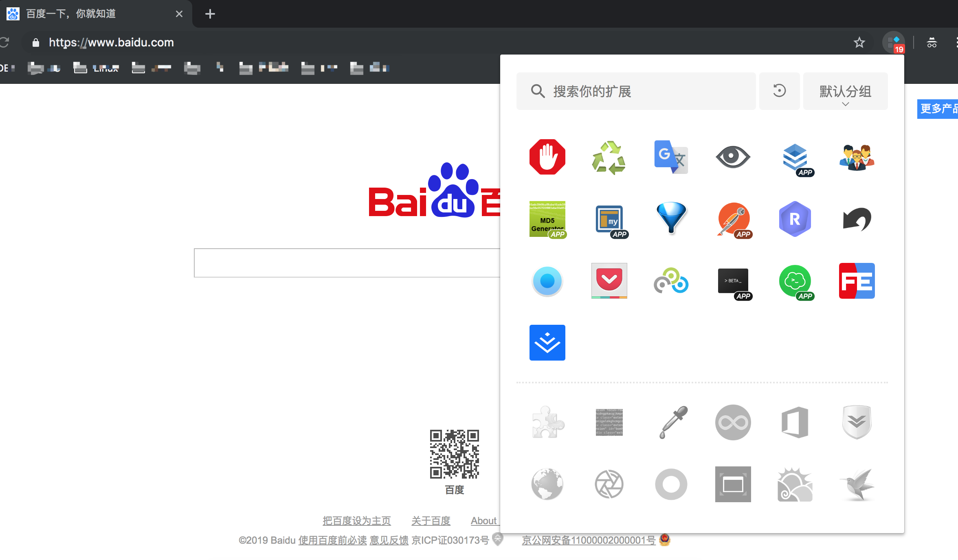Open the MD5 Generator app
The width and height of the screenshot is (958, 560).
click(x=548, y=219)
